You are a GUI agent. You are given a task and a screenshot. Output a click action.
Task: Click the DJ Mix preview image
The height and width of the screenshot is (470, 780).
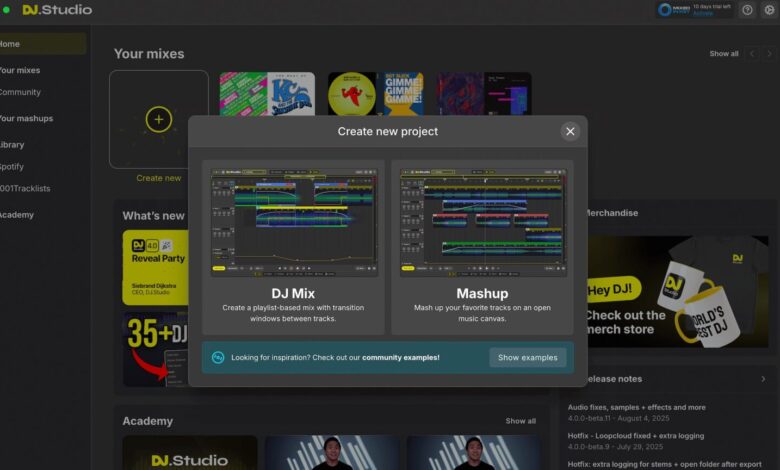point(294,223)
